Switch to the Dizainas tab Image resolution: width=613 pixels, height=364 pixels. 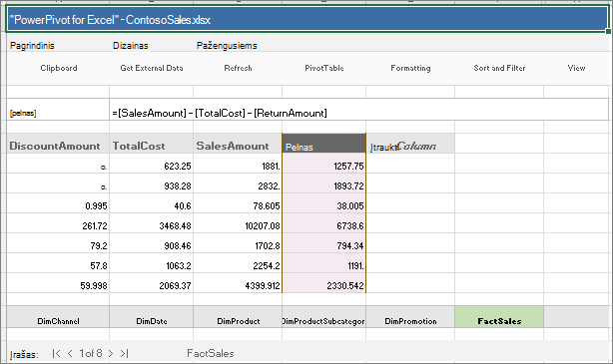(131, 45)
